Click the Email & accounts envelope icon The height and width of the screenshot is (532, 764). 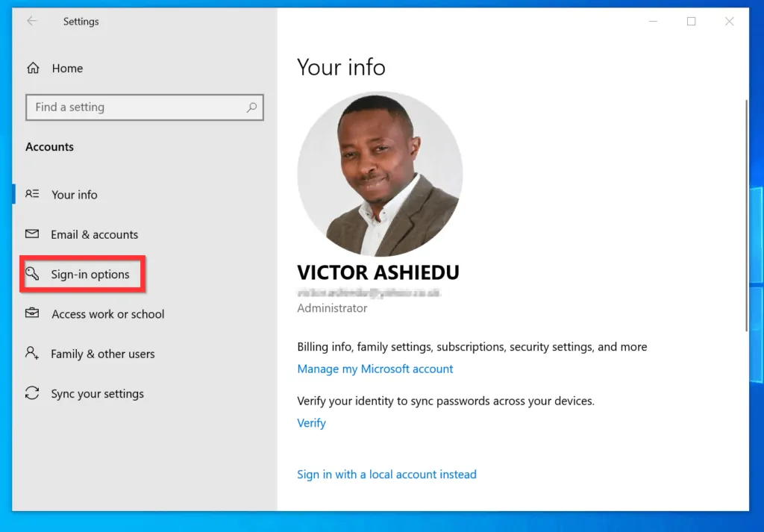click(x=32, y=234)
